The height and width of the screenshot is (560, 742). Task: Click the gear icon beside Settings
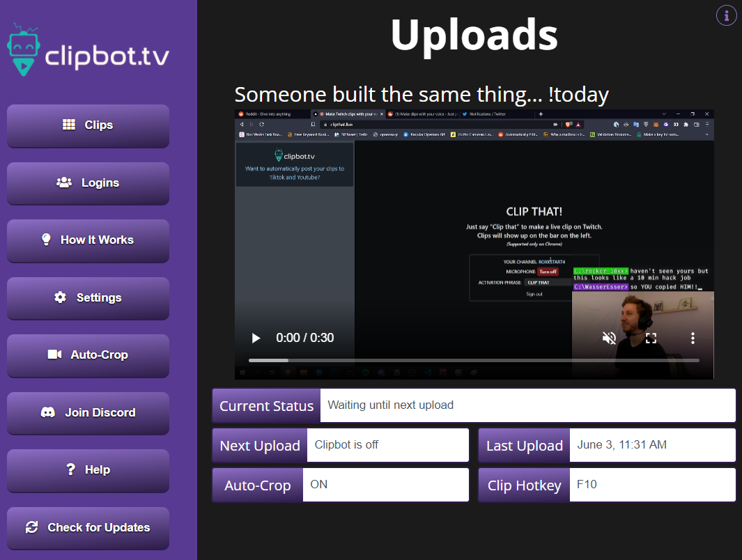[x=60, y=297]
